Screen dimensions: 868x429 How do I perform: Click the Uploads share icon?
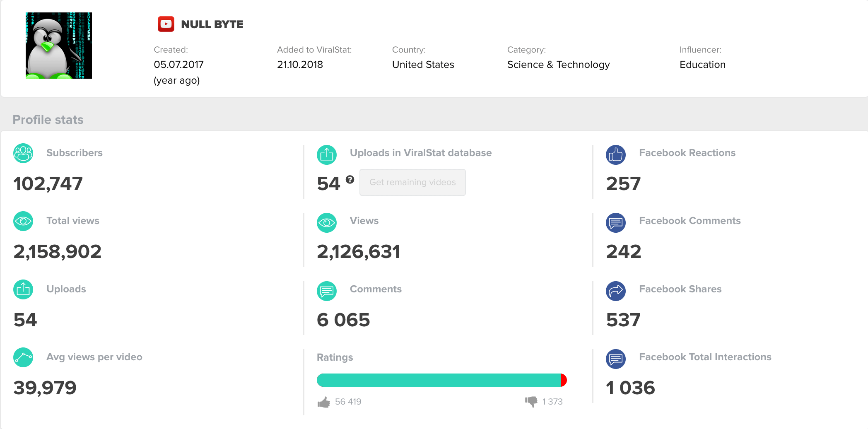tap(23, 289)
